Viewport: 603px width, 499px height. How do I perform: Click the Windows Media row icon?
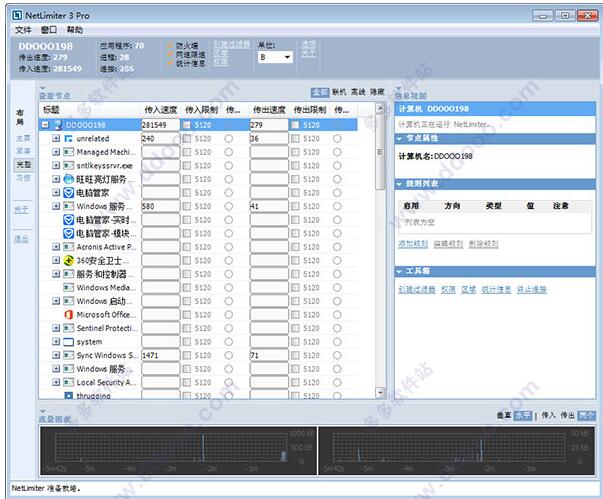(x=68, y=287)
